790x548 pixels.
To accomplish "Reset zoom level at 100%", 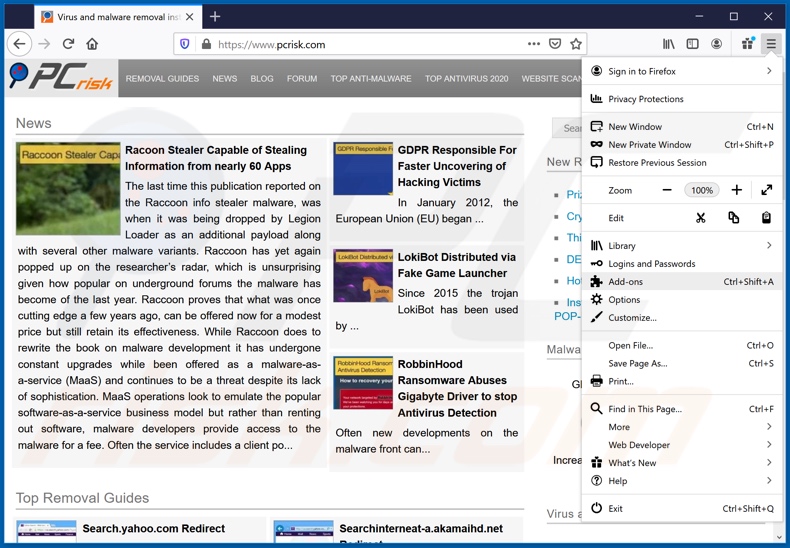I will point(702,190).
